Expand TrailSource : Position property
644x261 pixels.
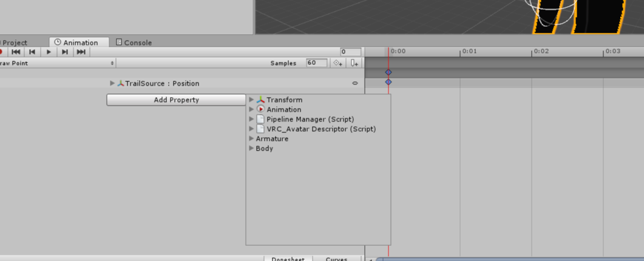[112, 83]
